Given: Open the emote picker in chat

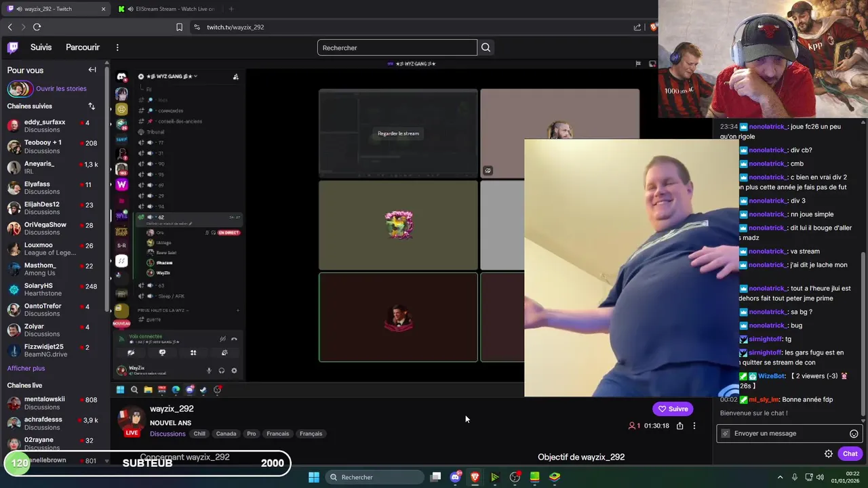Looking at the screenshot, I should click(854, 434).
